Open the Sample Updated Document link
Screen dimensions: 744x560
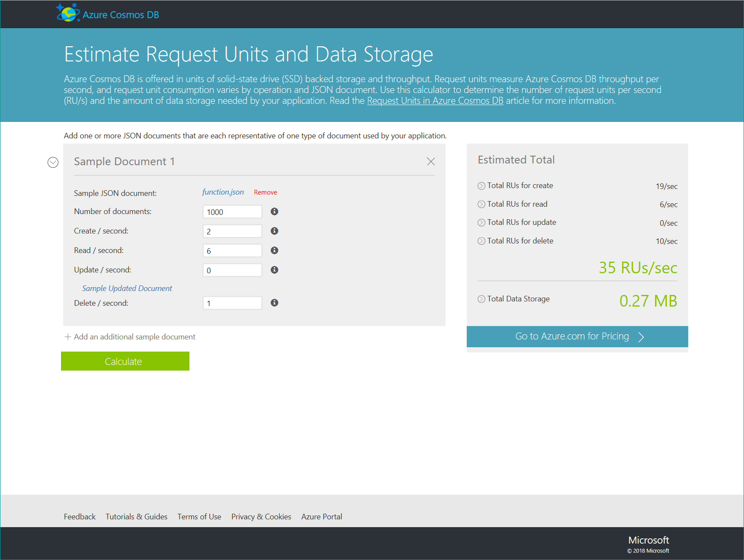[127, 288]
